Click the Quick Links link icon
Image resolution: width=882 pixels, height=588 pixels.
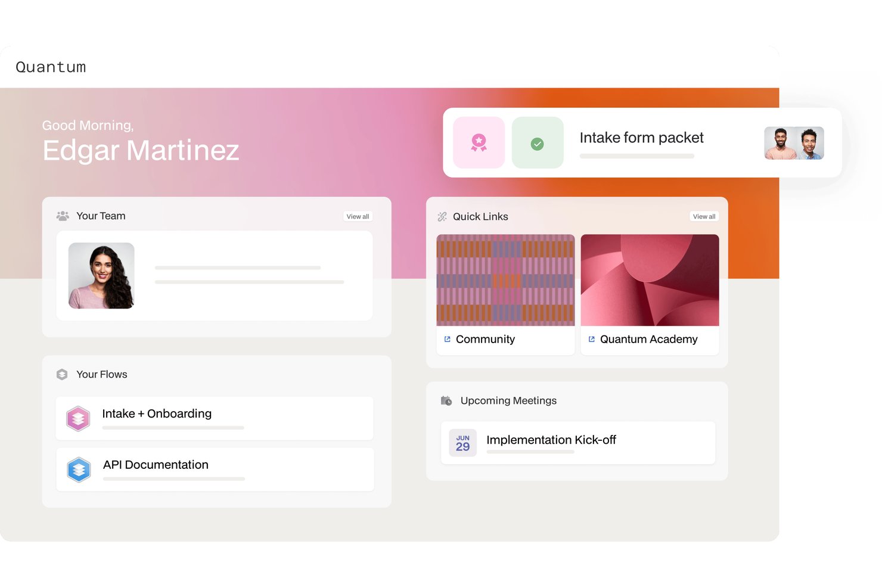(x=442, y=217)
